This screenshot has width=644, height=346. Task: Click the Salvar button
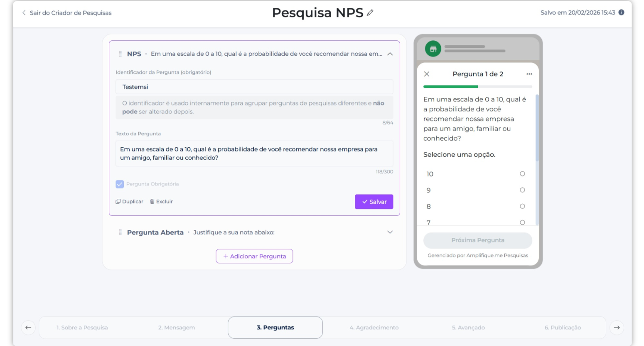(374, 202)
